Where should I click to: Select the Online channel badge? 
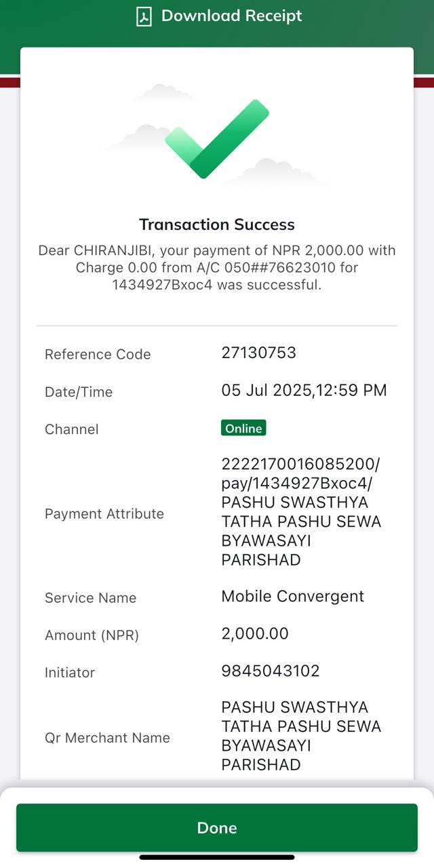pyautogui.click(x=243, y=428)
